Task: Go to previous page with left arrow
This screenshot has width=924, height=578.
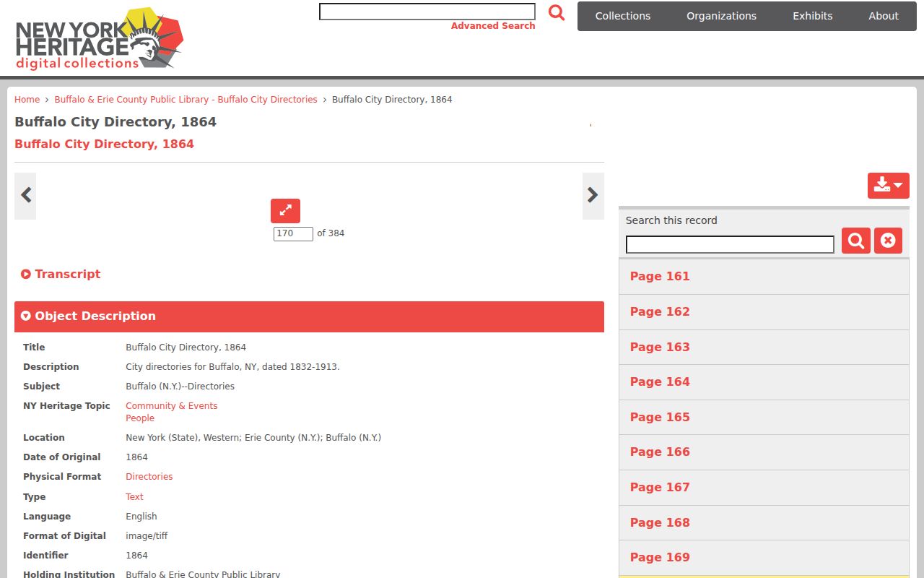Action: tap(25, 195)
